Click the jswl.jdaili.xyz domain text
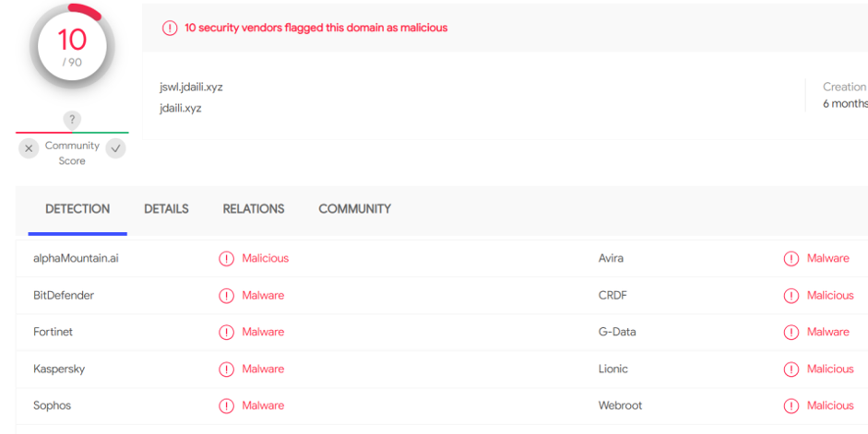The image size is (868, 434). [x=191, y=88]
